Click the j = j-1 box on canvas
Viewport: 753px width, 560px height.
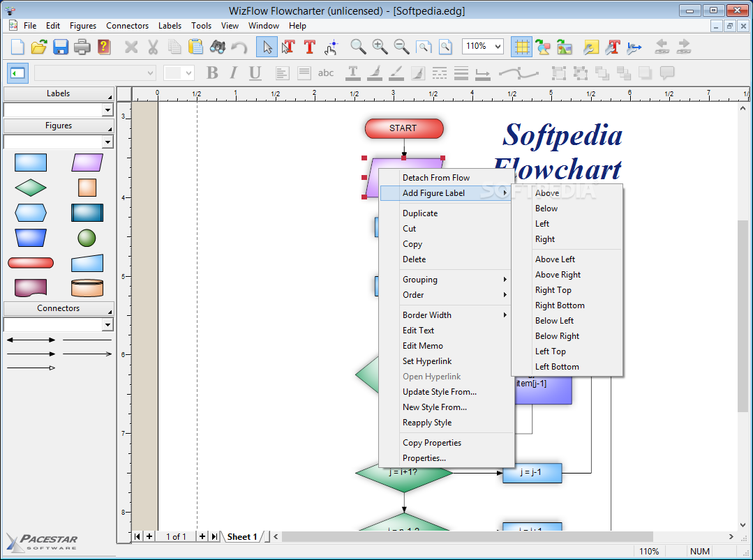(x=532, y=473)
